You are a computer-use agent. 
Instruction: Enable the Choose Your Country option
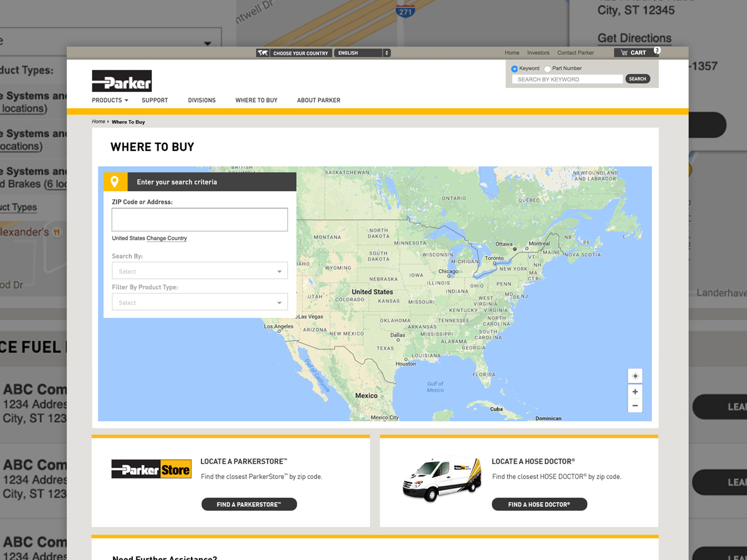[300, 53]
